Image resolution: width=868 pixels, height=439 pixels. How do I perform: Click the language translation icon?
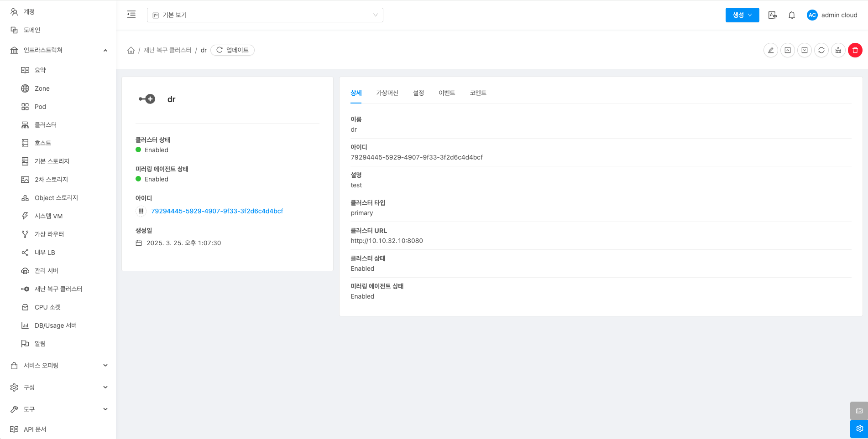pyautogui.click(x=772, y=15)
